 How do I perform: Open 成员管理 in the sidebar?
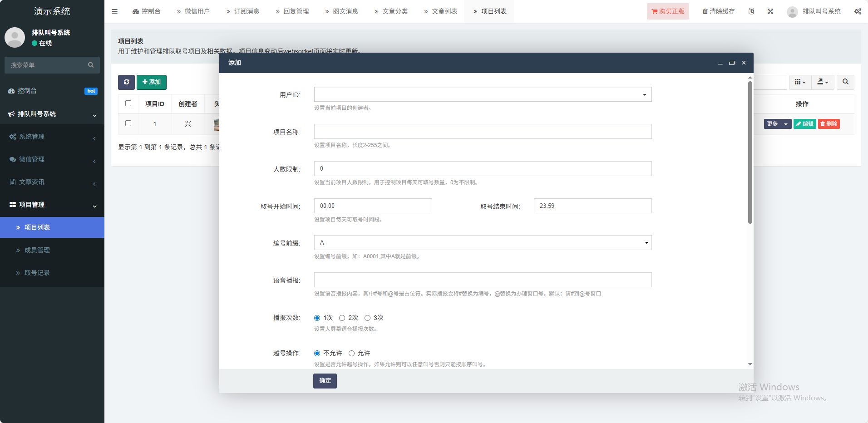(37, 250)
